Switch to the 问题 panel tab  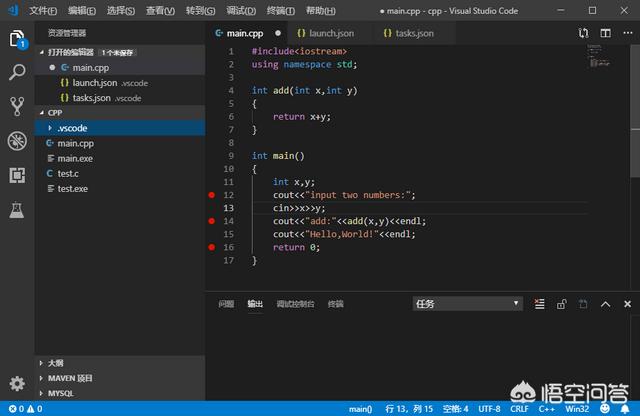[x=226, y=304]
